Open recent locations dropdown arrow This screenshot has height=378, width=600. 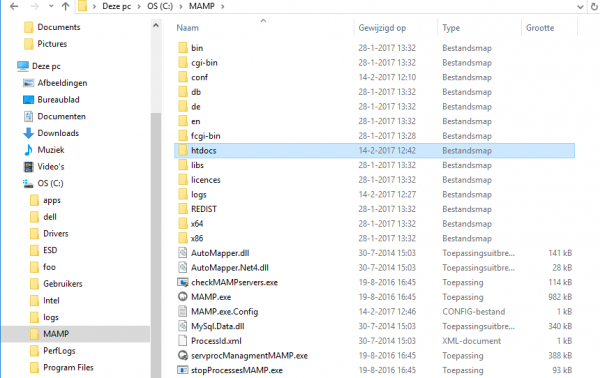(51, 7)
